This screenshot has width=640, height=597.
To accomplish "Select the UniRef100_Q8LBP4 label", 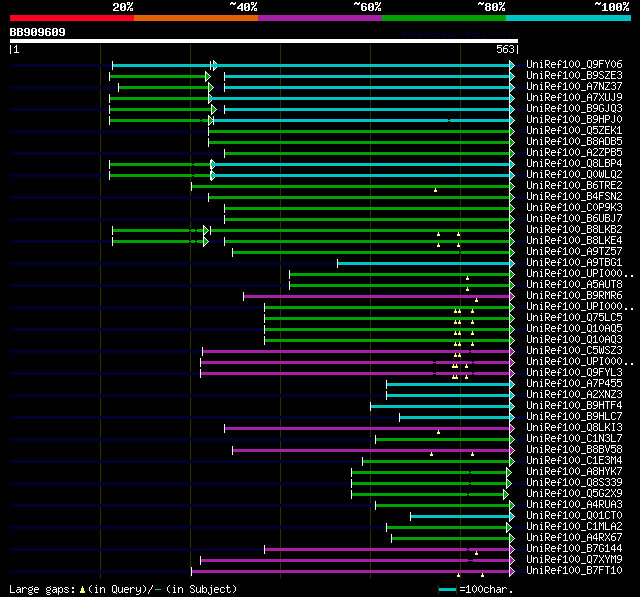I will (574, 164).
